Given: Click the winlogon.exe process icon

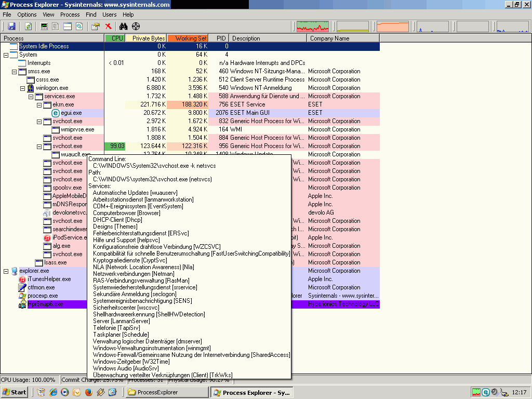Looking at the screenshot, I should tap(31, 88).
